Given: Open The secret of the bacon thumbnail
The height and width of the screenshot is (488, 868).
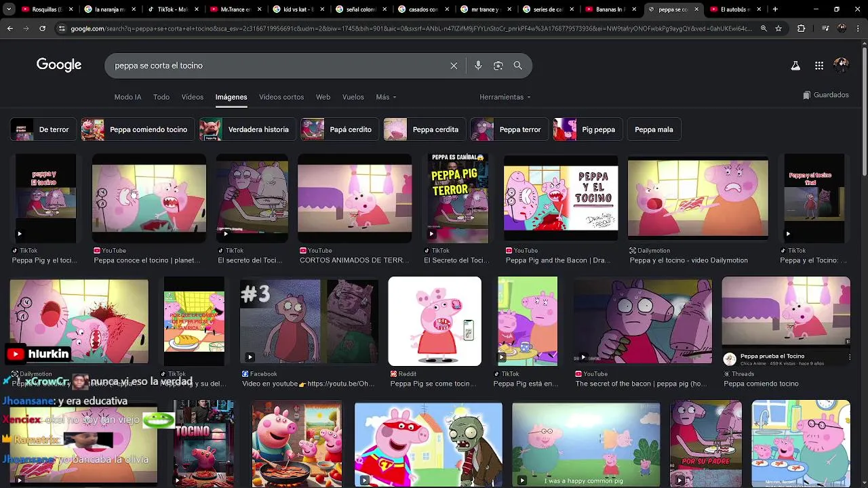Looking at the screenshot, I should (643, 321).
